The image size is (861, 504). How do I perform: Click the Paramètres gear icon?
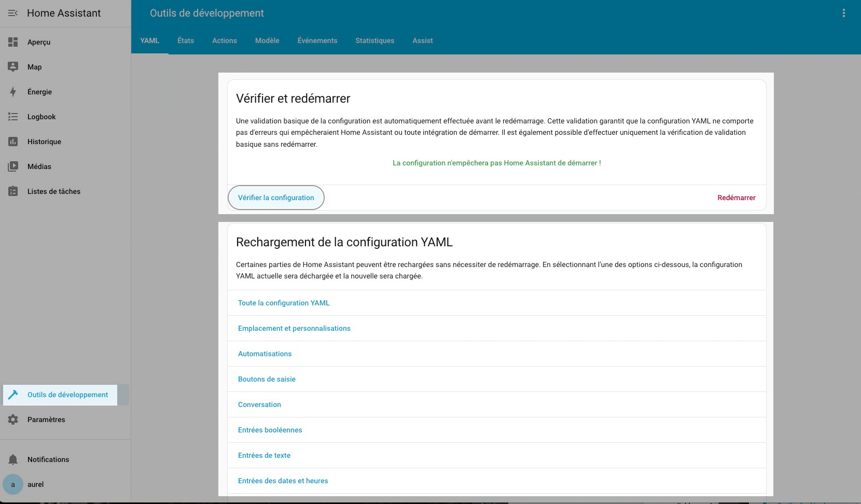coord(13,419)
